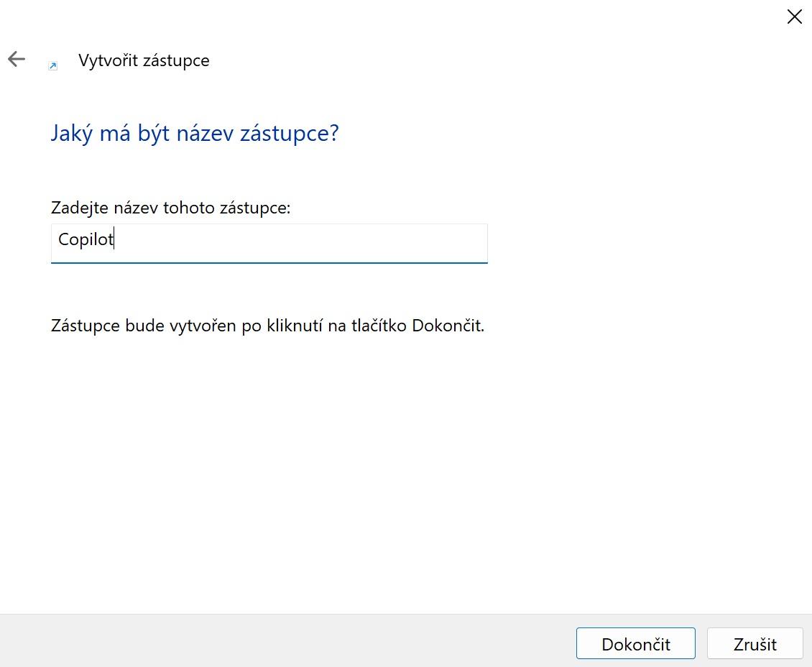Focus the shortcut name field containing Copilot
The width and height of the screenshot is (812, 667).
(x=269, y=244)
